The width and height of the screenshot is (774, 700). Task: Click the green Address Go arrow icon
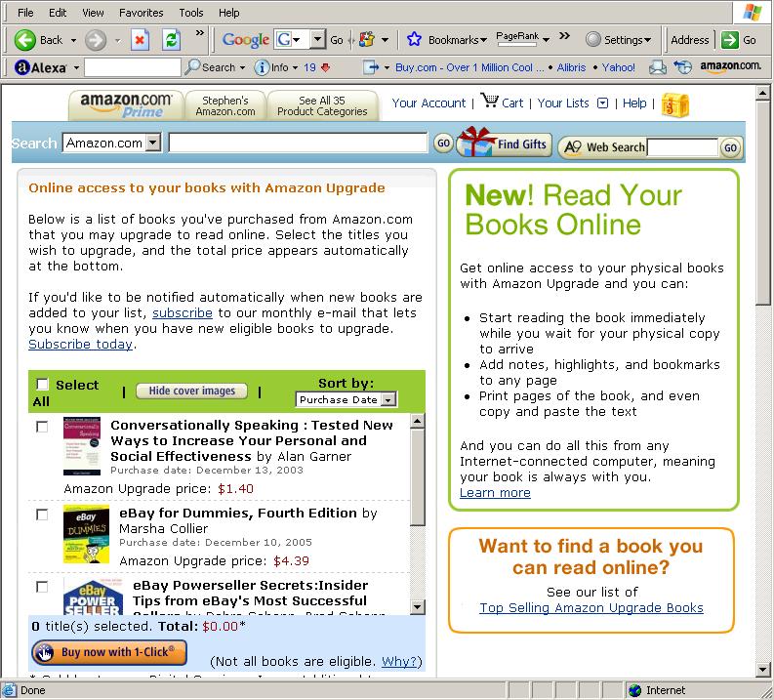(x=729, y=40)
